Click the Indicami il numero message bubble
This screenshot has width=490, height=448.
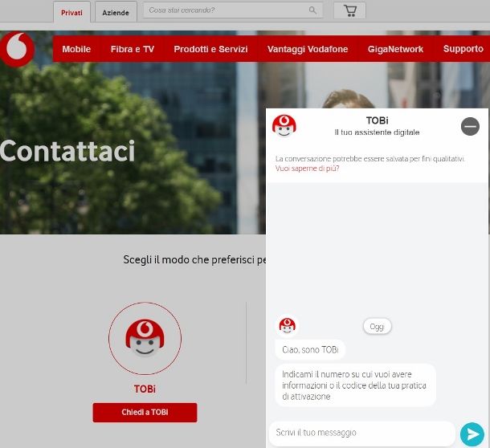click(x=355, y=385)
